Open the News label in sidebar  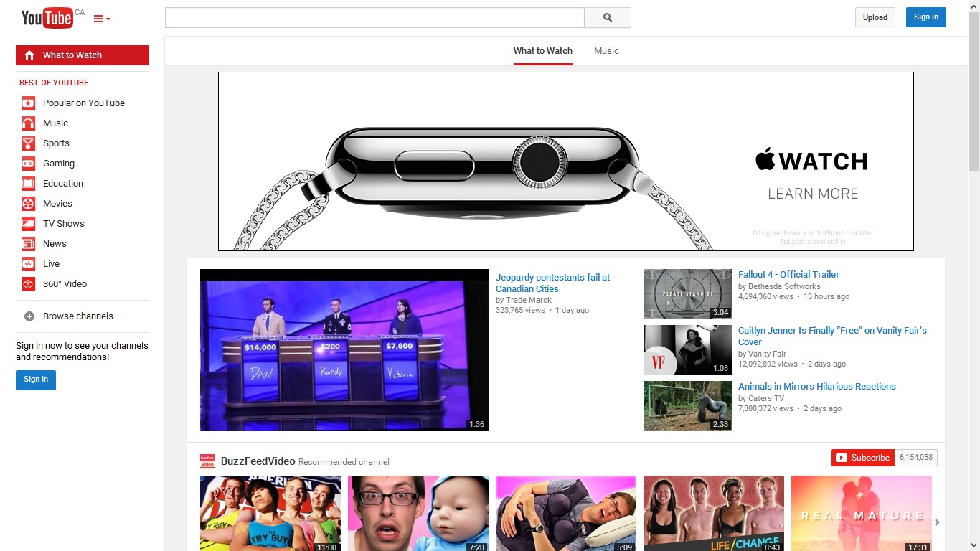55,244
